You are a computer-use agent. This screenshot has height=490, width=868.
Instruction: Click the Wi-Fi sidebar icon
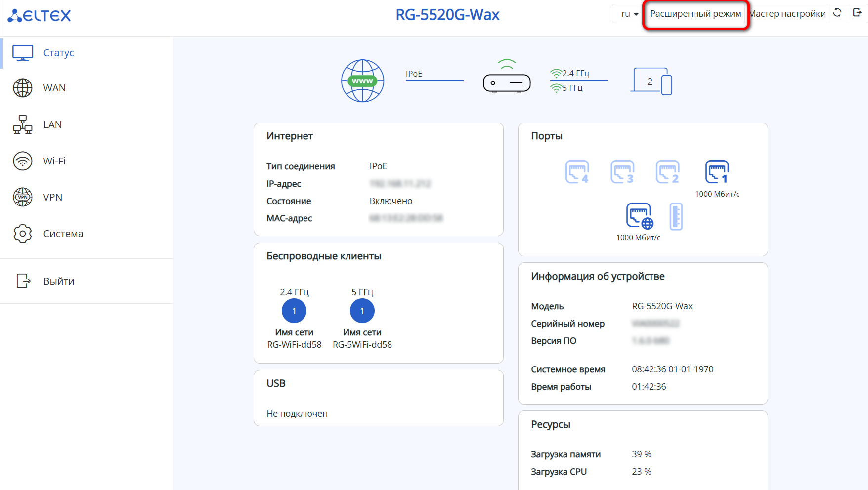click(x=23, y=161)
